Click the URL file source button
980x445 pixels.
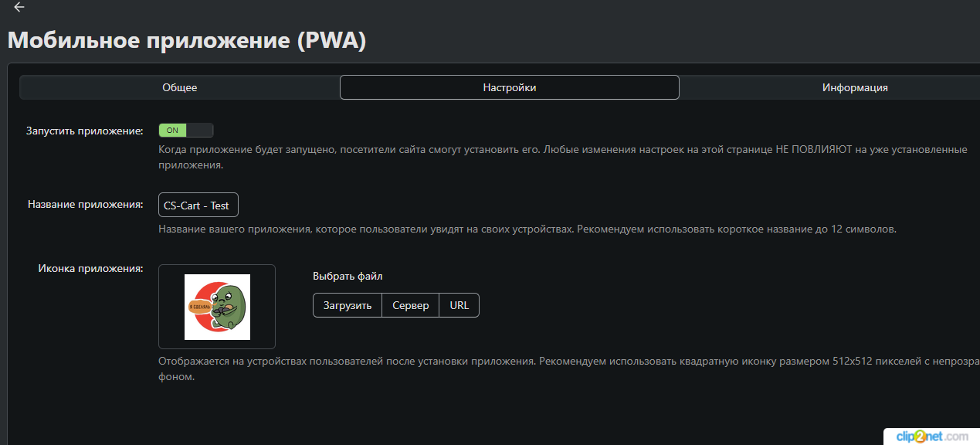point(459,305)
